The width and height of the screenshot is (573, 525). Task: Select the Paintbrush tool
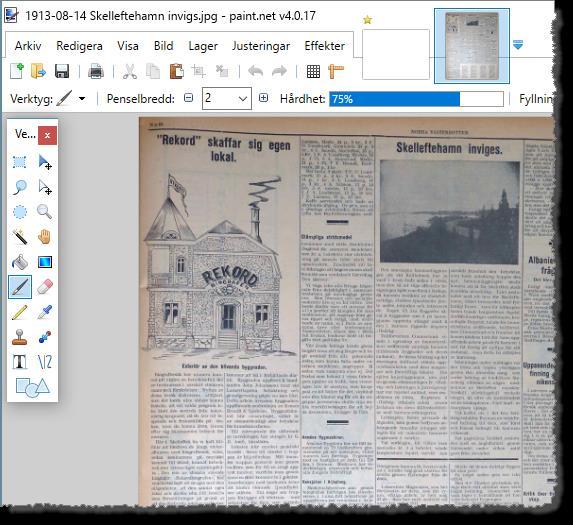20,287
